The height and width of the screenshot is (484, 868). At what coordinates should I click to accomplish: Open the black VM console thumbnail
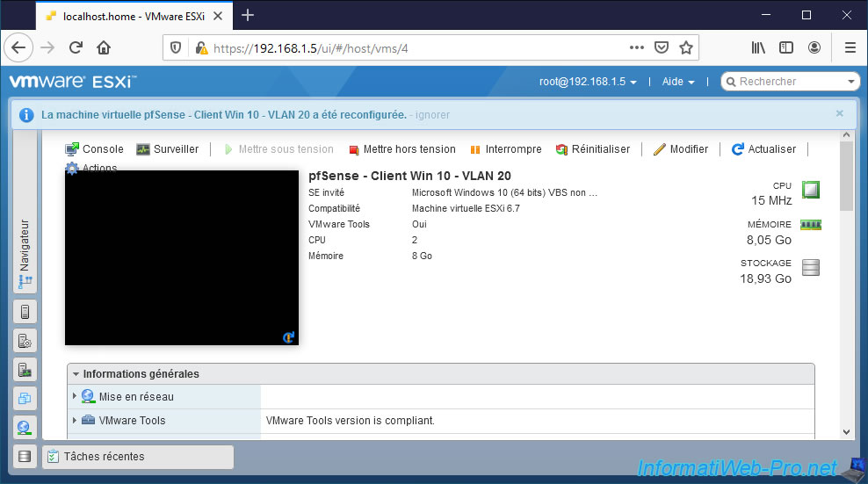pos(182,257)
